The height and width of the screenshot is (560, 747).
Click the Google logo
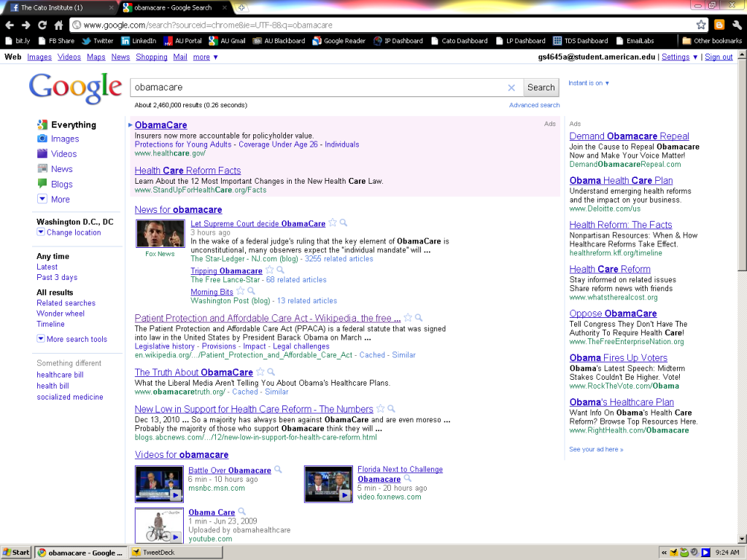(75, 88)
